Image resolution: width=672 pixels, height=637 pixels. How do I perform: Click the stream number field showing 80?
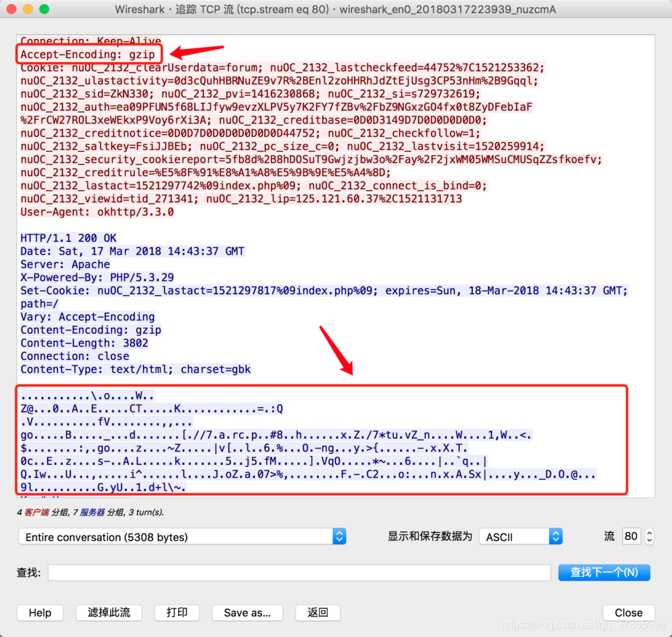pos(631,536)
